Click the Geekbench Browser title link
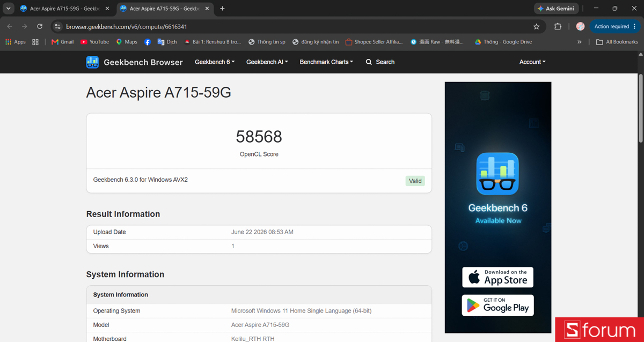 tap(143, 62)
